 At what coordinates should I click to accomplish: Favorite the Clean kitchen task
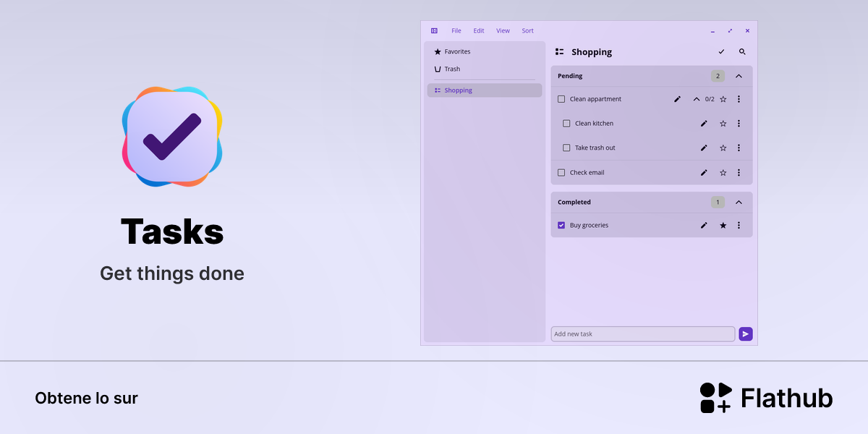click(723, 124)
